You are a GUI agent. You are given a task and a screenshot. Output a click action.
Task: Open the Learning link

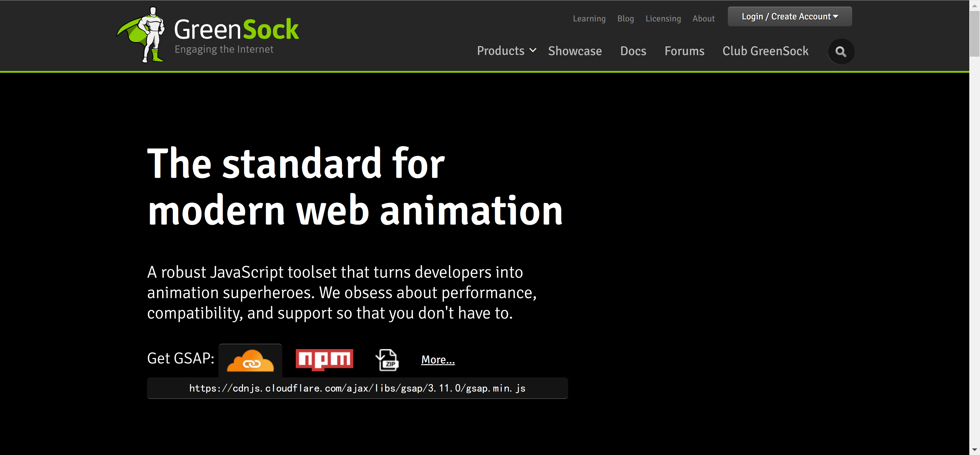(589, 19)
